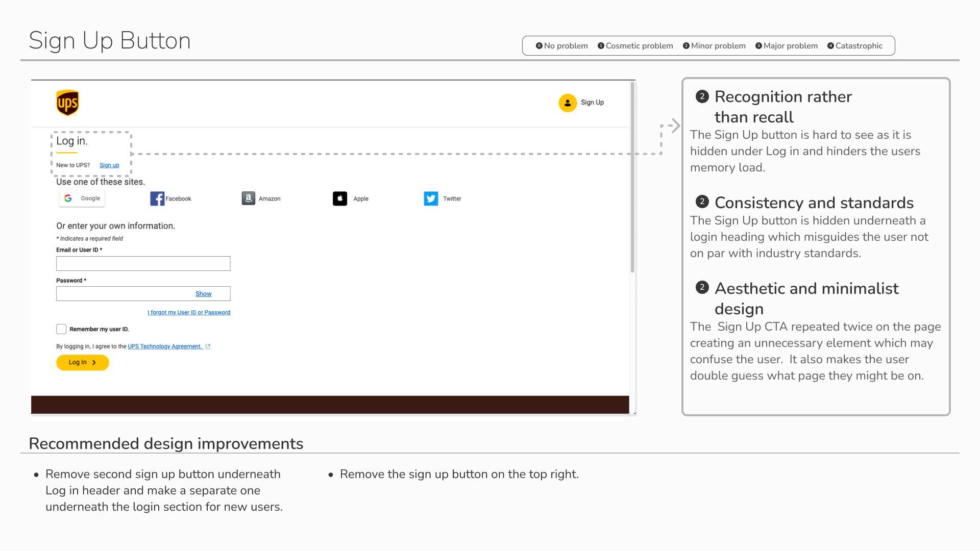Click the Google sign-in button

click(x=82, y=198)
